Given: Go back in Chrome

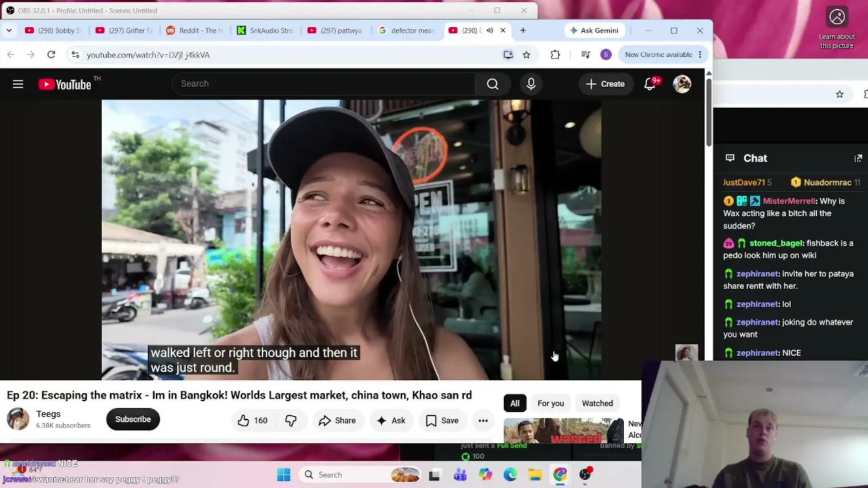Looking at the screenshot, I should tap(11, 55).
